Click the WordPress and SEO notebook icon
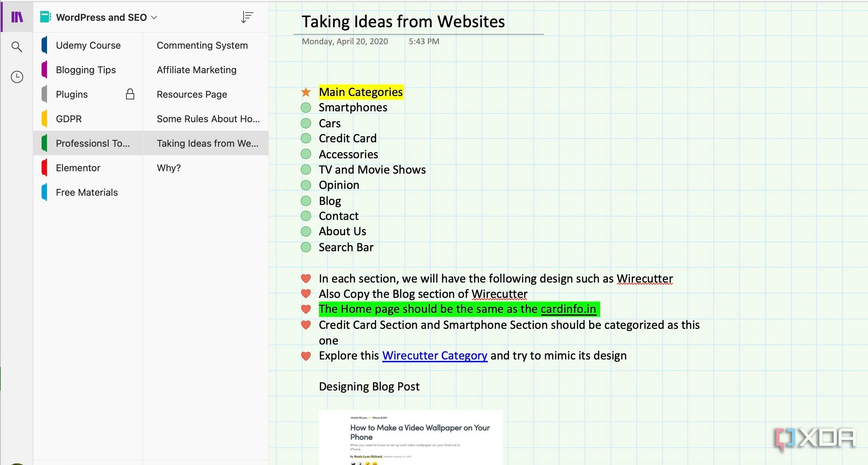The width and height of the screenshot is (868, 465). point(45,17)
